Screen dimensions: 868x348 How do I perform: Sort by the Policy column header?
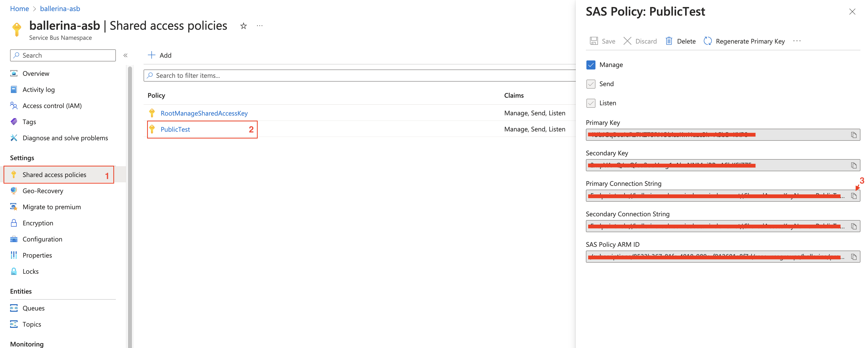(x=156, y=95)
